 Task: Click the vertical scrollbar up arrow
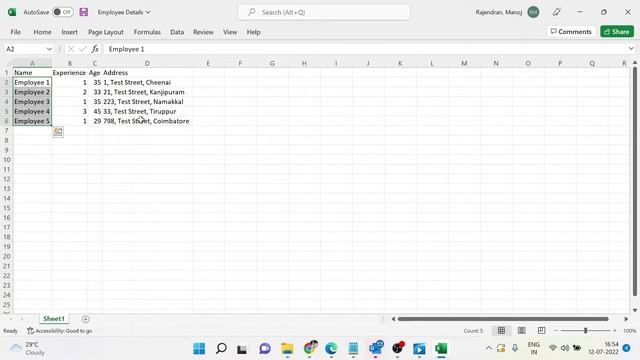(x=635, y=62)
